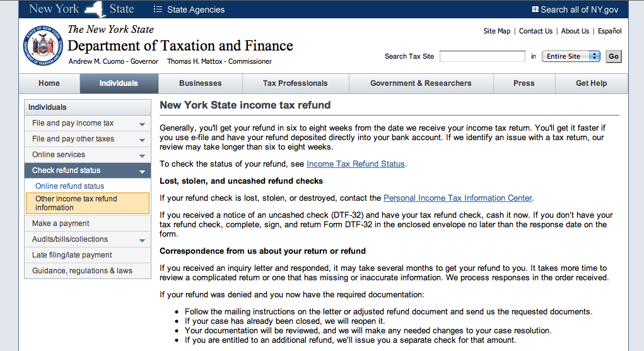The width and height of the screenshot is (644, 351).
Task: Expand Online services arrow
Action: point(142,156)
